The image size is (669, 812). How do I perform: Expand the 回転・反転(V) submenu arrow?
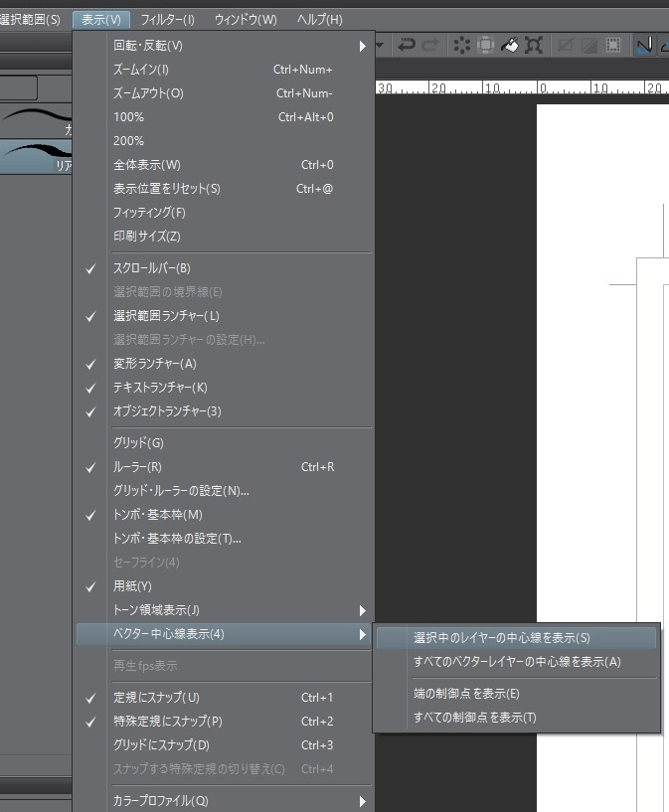(363, 46)
